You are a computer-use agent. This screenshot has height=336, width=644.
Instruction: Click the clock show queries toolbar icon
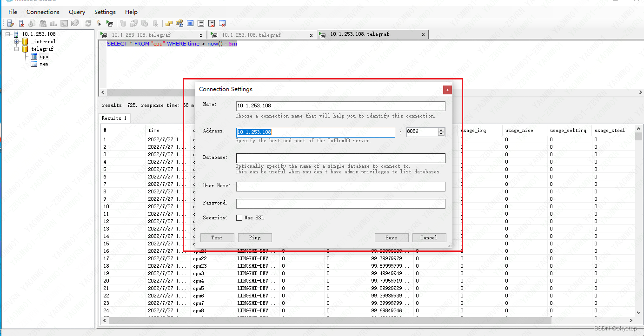pos(32,23)
